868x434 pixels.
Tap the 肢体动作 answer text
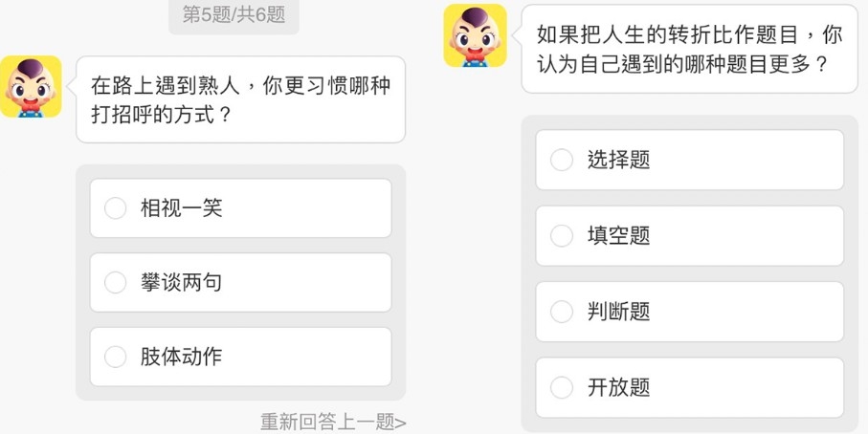(182, 358)
